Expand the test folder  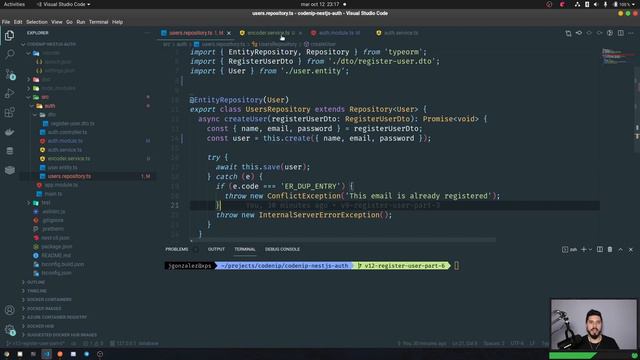(46, 203)
